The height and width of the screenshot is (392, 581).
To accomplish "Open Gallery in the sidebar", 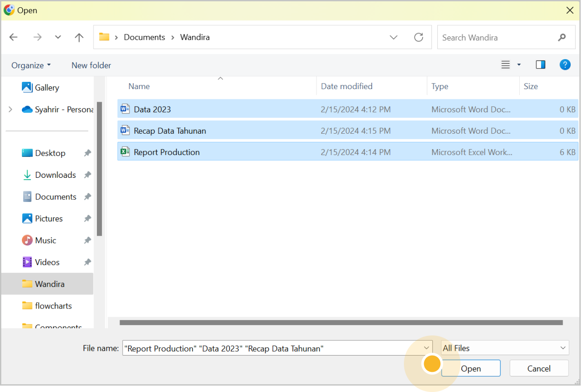I will [47, 87].
